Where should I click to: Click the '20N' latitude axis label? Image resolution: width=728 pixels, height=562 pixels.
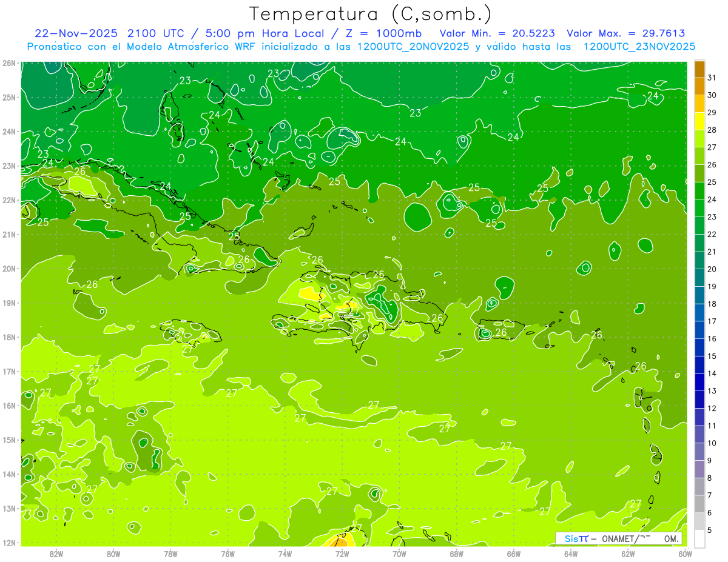(9, 269)
